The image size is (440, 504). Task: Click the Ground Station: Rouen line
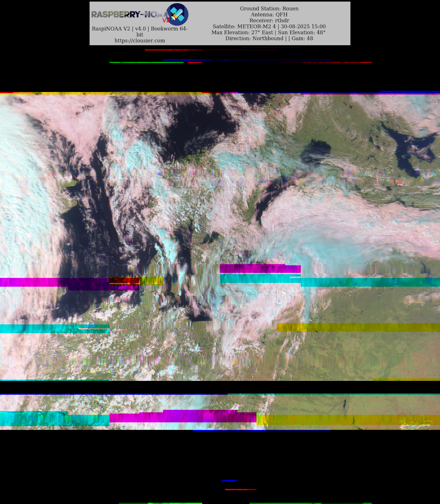click(x=269, y=9)
